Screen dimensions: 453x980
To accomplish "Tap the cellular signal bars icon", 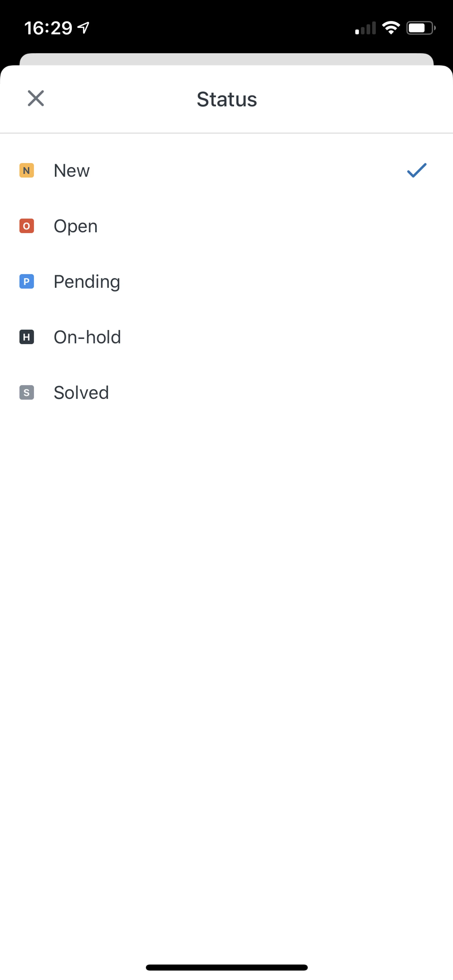I will [365, 28].
